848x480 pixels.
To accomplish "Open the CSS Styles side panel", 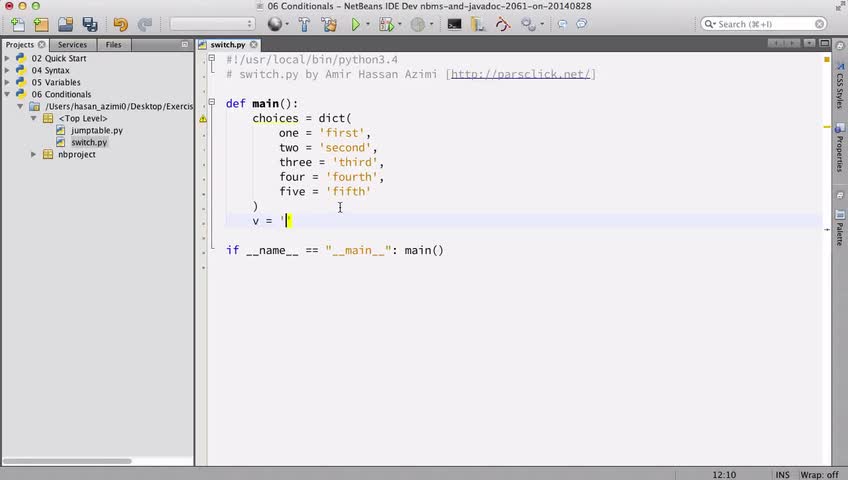I will [840, 85].
